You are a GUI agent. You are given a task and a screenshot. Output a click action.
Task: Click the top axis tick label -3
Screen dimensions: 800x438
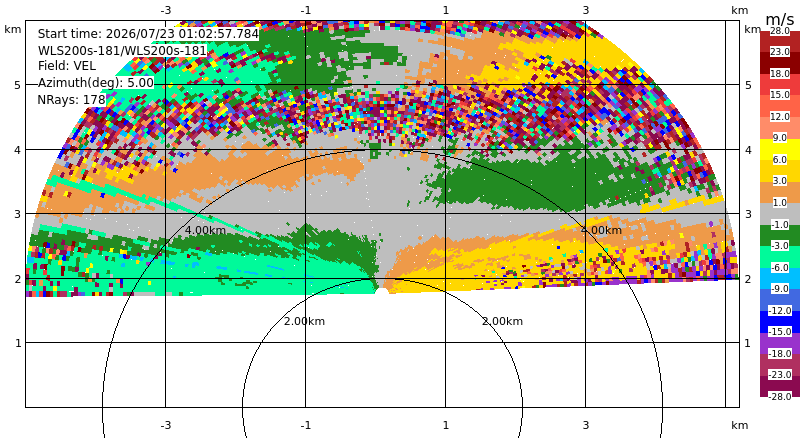pos(165,10)
